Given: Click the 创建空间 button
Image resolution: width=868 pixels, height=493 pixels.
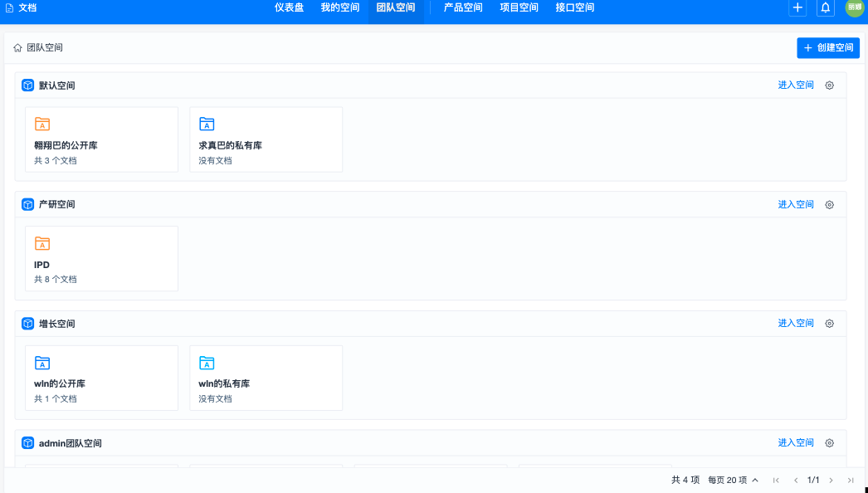Looking at the screenshot, I should click(828, 48).
